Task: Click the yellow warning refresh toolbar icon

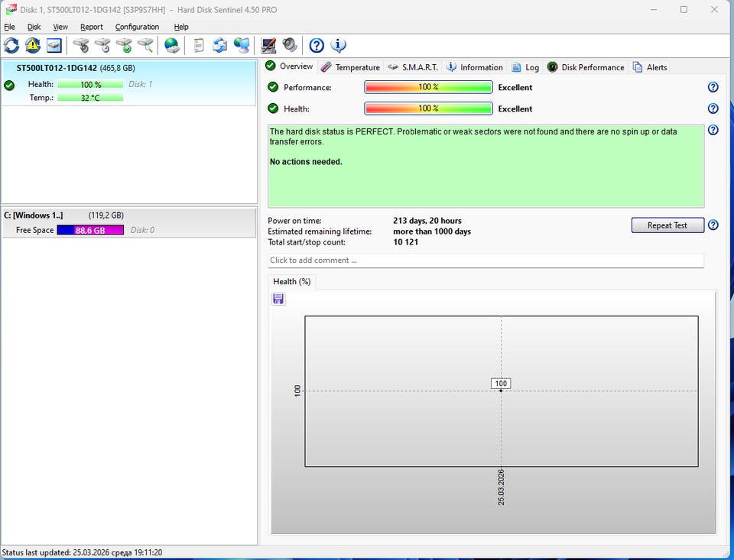Action: pos(33,45)
